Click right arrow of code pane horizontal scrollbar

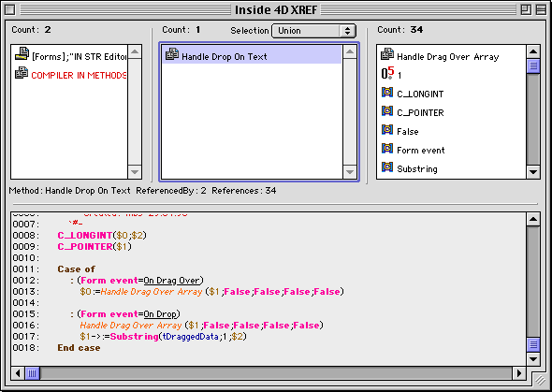click(519, 373)
